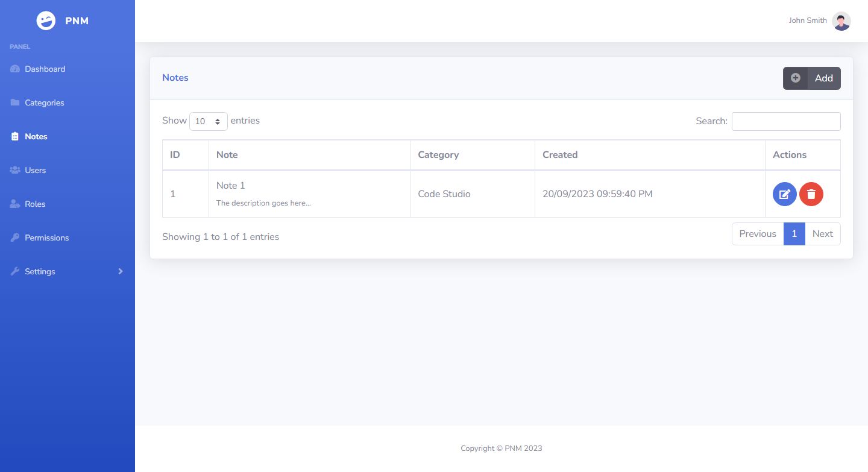Click the Categories folder icon

click(x=15, y=102)
